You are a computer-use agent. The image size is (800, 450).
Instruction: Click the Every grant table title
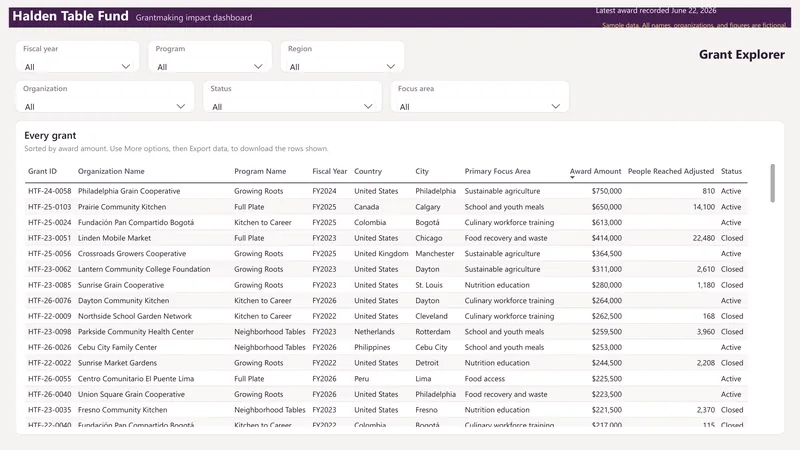[x=50, y=136]
